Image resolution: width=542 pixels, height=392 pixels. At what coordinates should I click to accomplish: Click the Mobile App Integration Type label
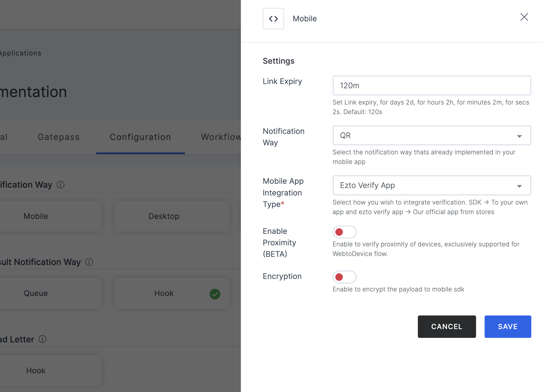coord(283,193)
